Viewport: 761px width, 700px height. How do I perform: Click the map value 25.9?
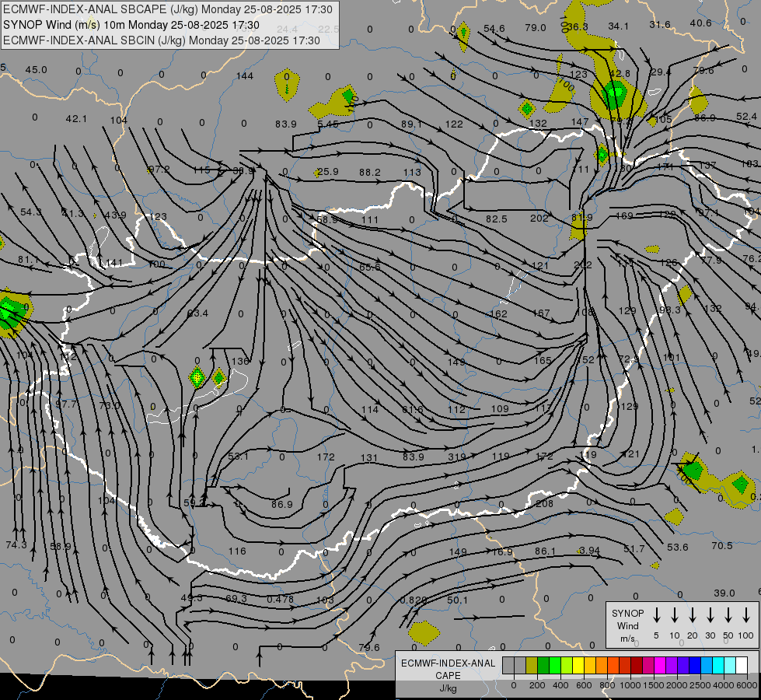328,171
